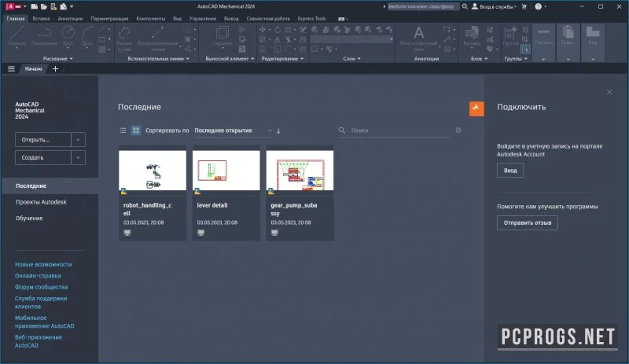The height and width of the screenshot is (364, 629).
Task: Open the robot_handling_cell drawing thumbnail
Action: (153, 170)
